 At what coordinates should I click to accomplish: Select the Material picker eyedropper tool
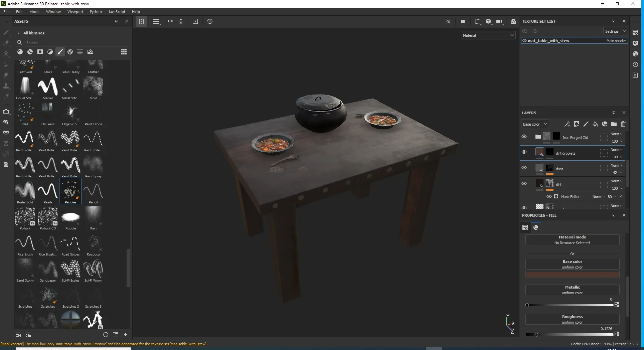point(6,97)
